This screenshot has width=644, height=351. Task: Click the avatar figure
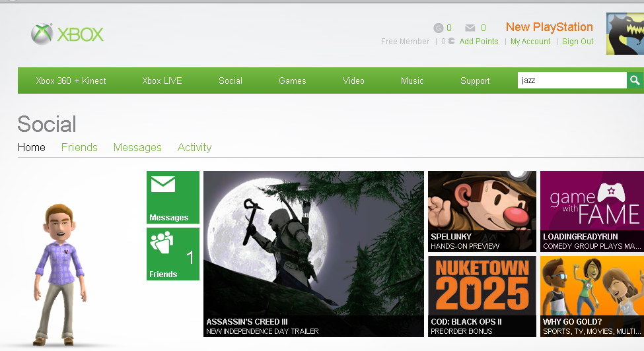60,274
